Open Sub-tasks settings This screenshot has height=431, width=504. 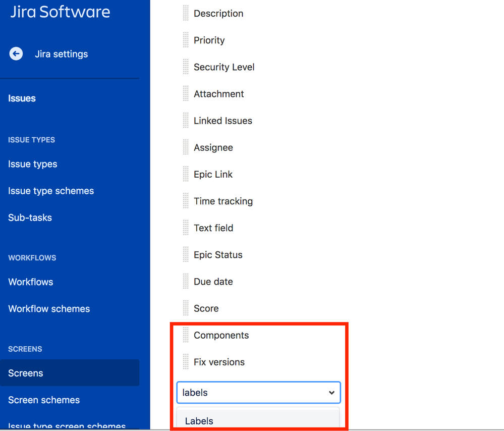[x=30, y=218]
